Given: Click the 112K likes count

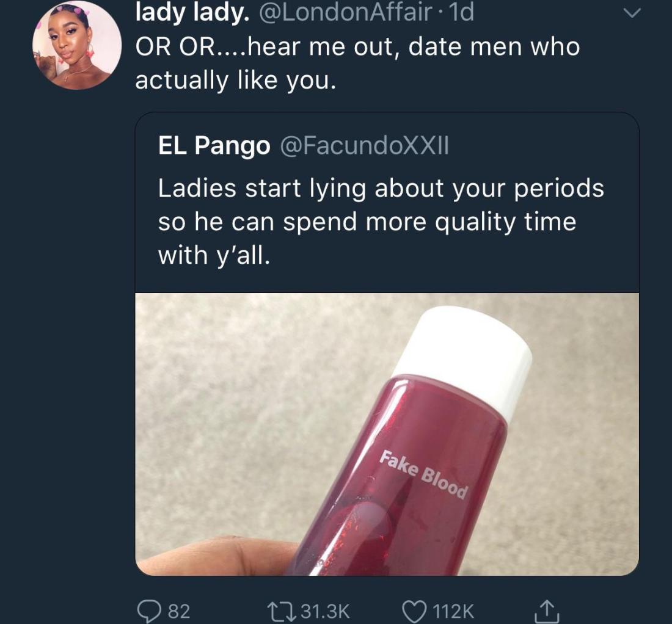Looking at the screenshot, I should (x=453, y=611).
